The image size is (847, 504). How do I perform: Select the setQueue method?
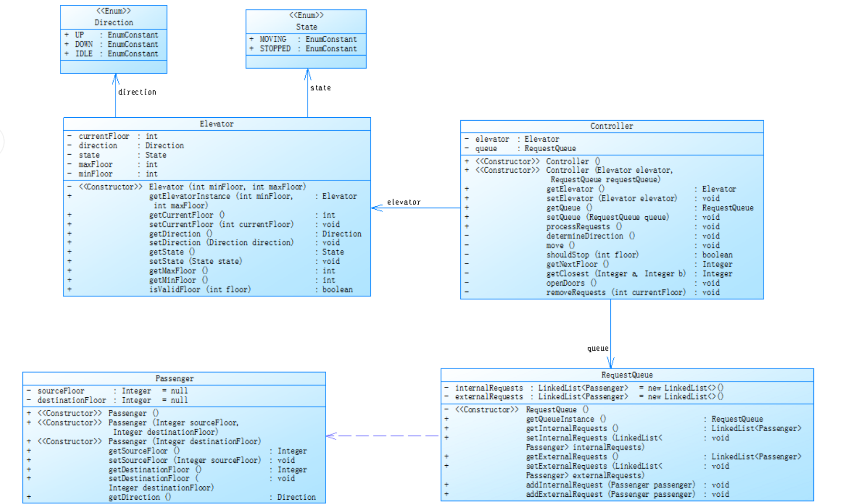click(592, 217)
